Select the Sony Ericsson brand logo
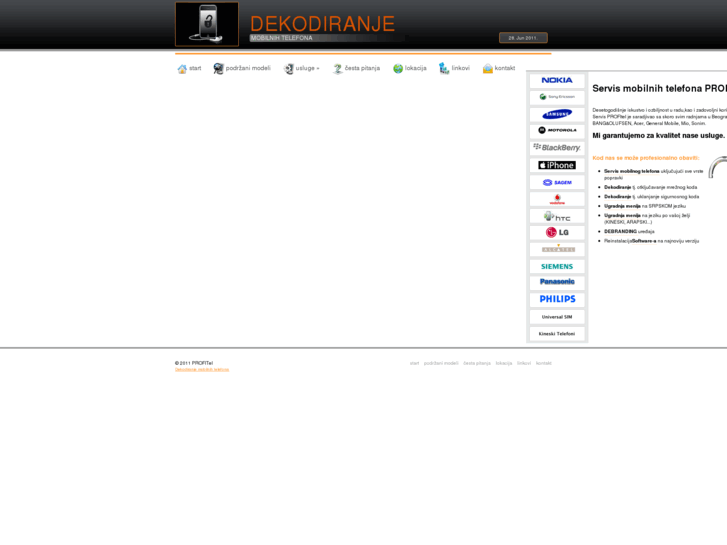The height and width of the screenshot is (545, 727). point(557,97)
